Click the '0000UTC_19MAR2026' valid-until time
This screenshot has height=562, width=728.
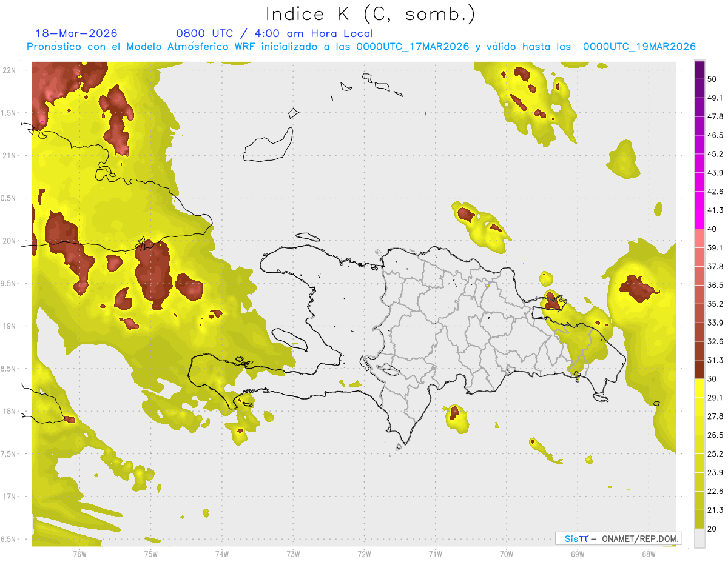tap(639, 47)
